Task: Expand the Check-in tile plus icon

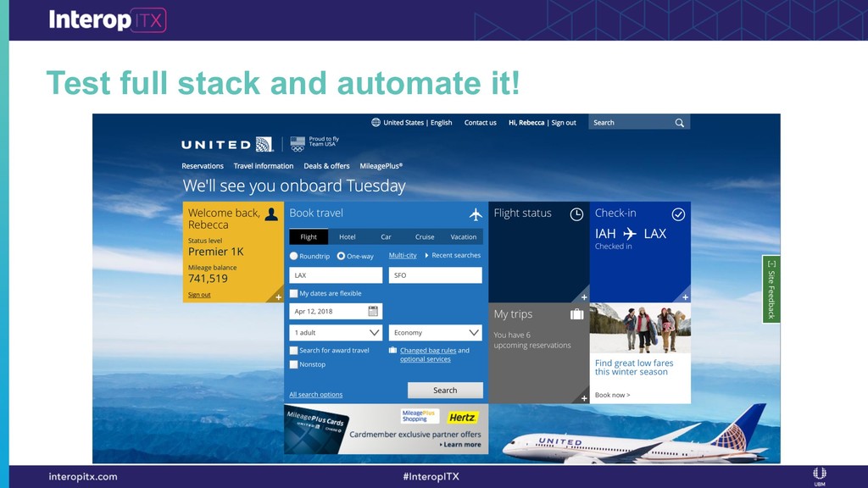Action: [x=685, y=297]
